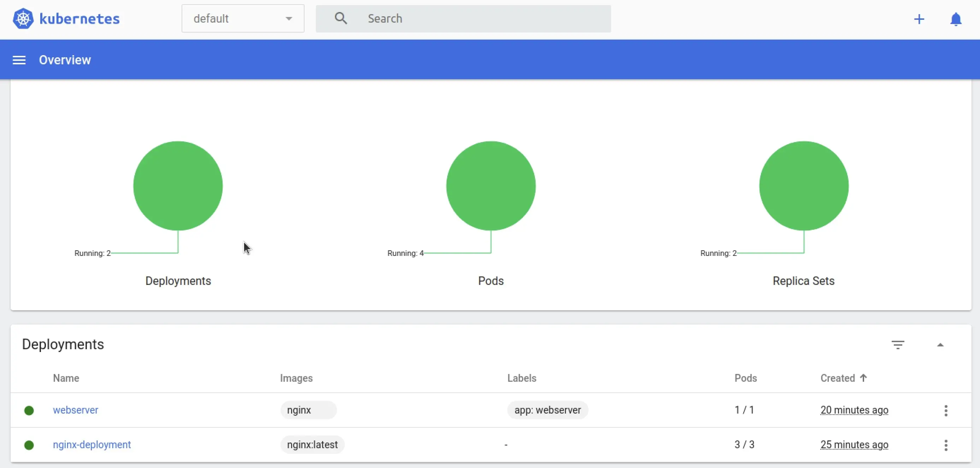Open the navigation hamburger menu
The image size is (980, 468).
[x=19, y=60]
